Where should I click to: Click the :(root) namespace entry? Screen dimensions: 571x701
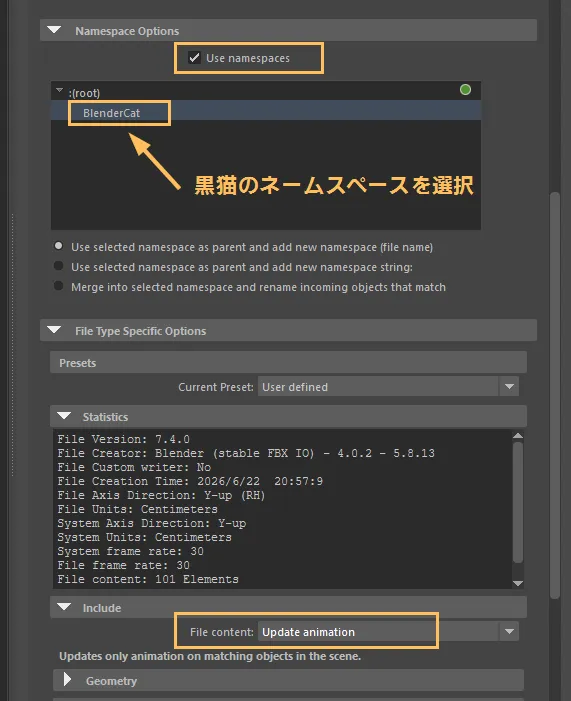[x=84, y=93]
